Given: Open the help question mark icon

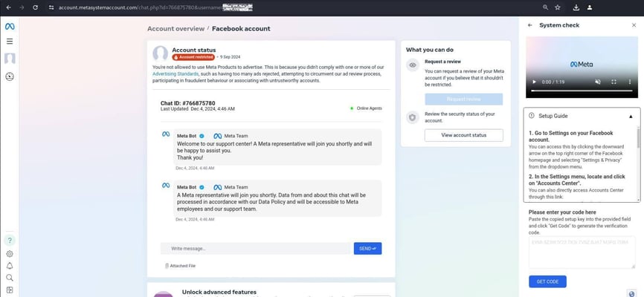Looking at the screenshot, I should pos(10,241).
